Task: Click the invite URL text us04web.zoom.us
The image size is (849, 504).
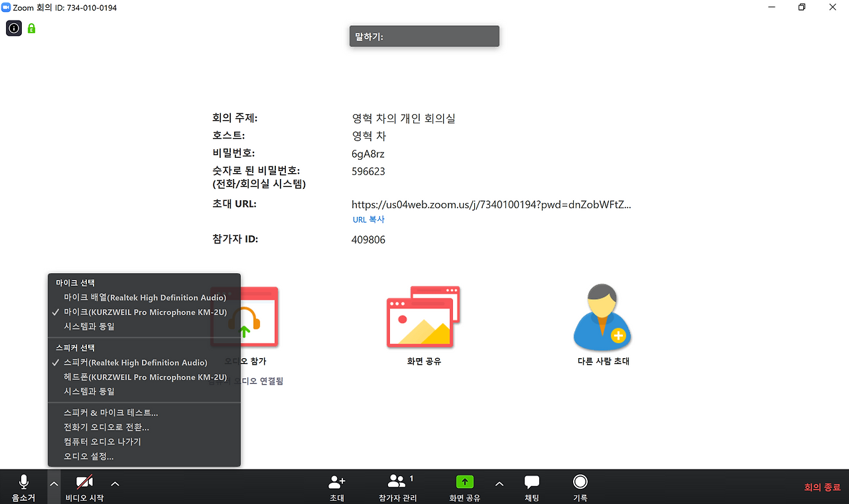Action: (x=491, y=205)
